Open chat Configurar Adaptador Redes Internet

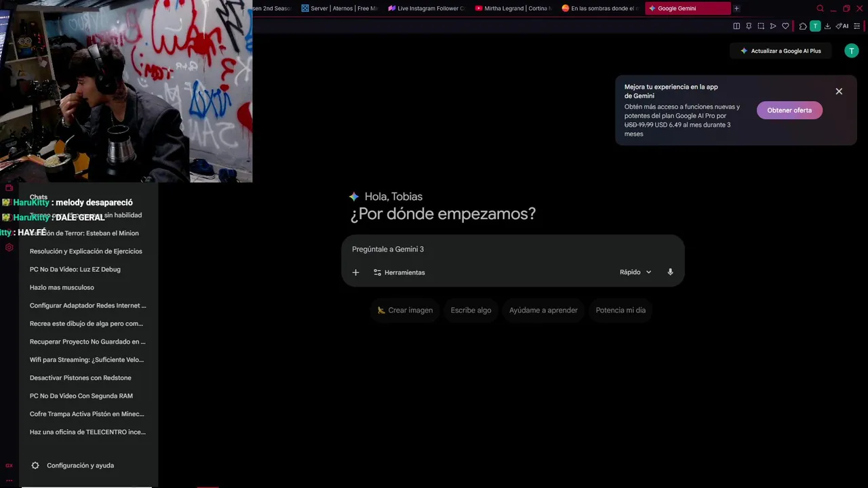tap(86, 306)
